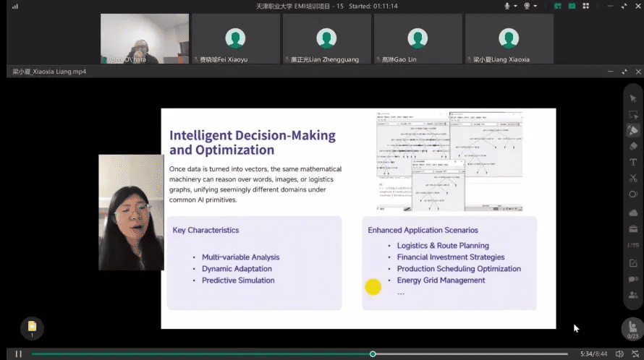The width and height of the screenshot is (644, 360).
Task: Open the yellow file notes icon
Action: pos(32,328)
